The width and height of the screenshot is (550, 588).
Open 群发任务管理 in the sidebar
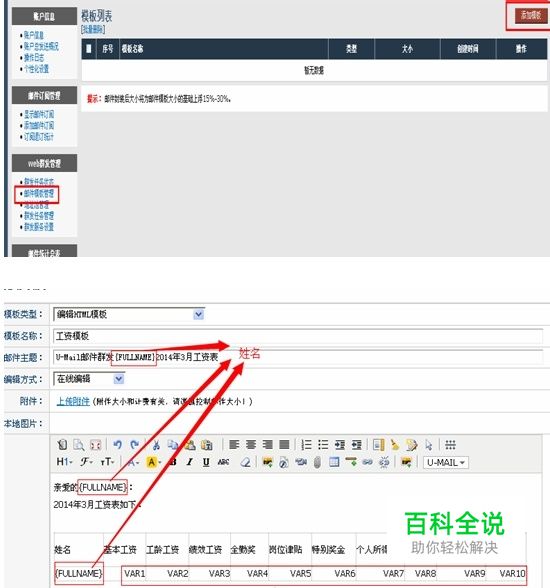pyautogui.click(x=39, y=216)
